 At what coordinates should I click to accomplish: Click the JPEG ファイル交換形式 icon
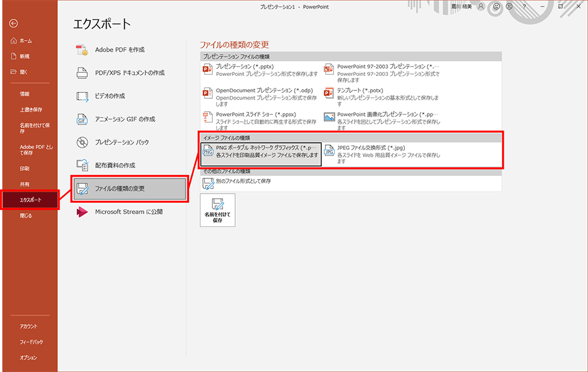[329, 151]
